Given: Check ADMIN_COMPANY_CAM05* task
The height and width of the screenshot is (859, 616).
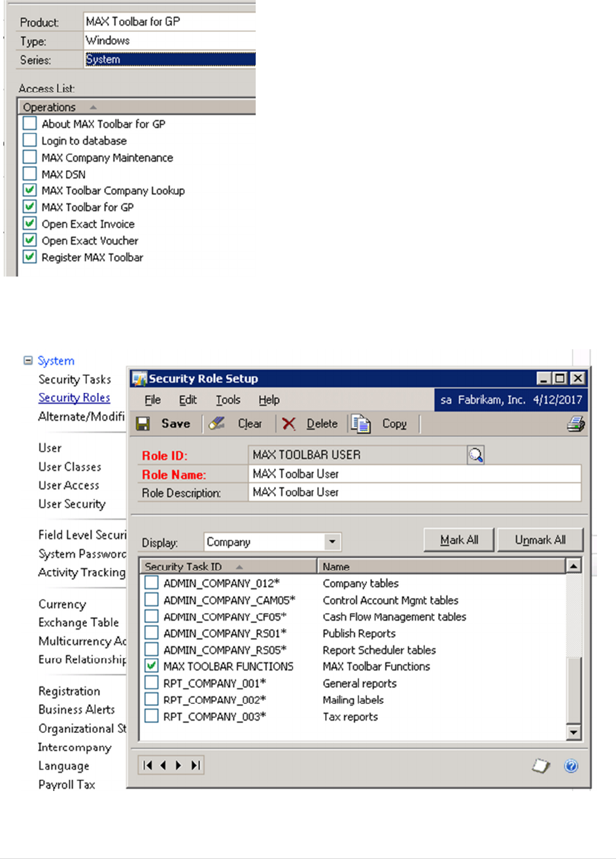Looking at the screenshot, I should 152,599.
